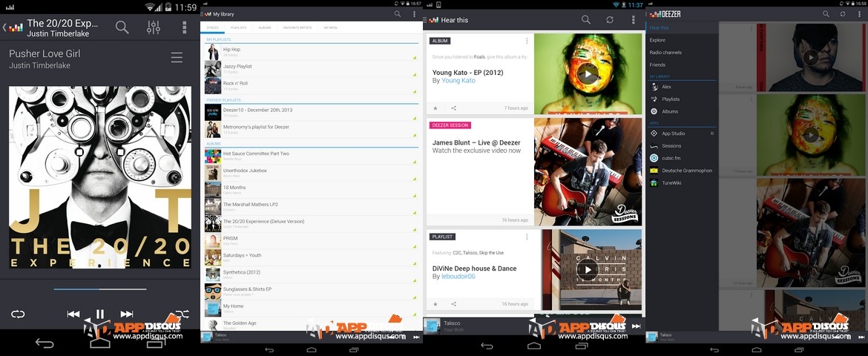The image size is (868, 356).
Task: Toggle shuffle mode in the player
Action: 182,314
